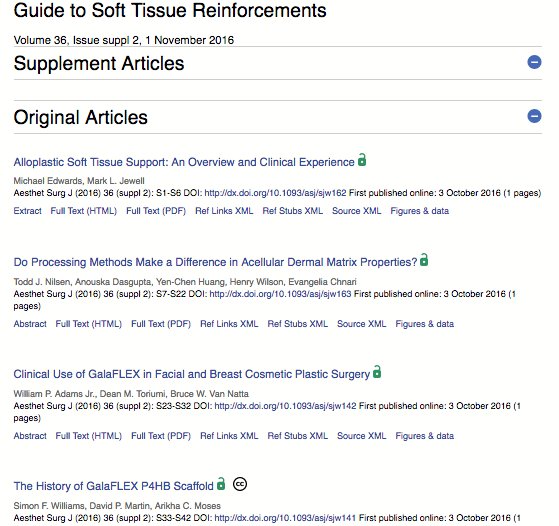Viewport: 559px width, 526px height.
Task: Click open-access lock icon beside Alloplastic Soft Tissue Support
Action: click(x=362, y=159)
